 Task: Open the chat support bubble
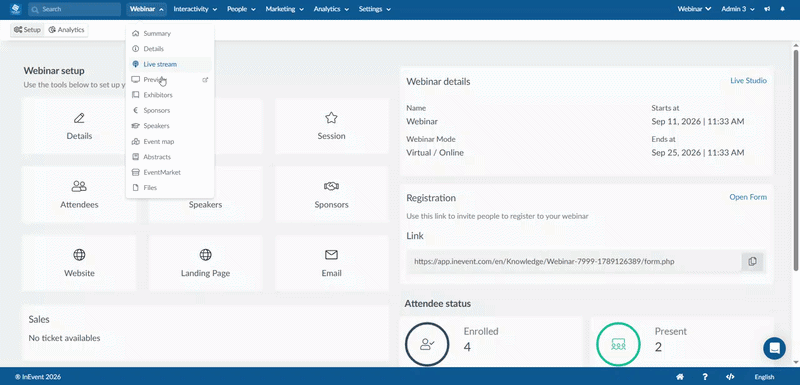point(774,348)
